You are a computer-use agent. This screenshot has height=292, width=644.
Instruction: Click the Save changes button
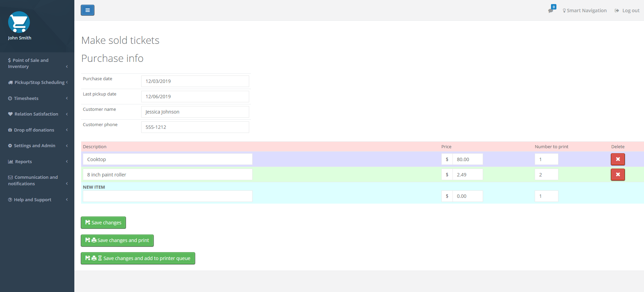(x=103, y=223)
